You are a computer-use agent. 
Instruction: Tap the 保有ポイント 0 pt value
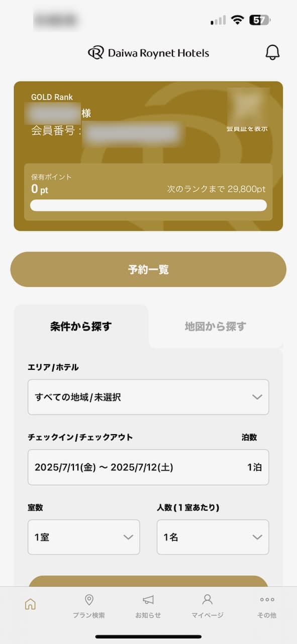coord(40,189)
